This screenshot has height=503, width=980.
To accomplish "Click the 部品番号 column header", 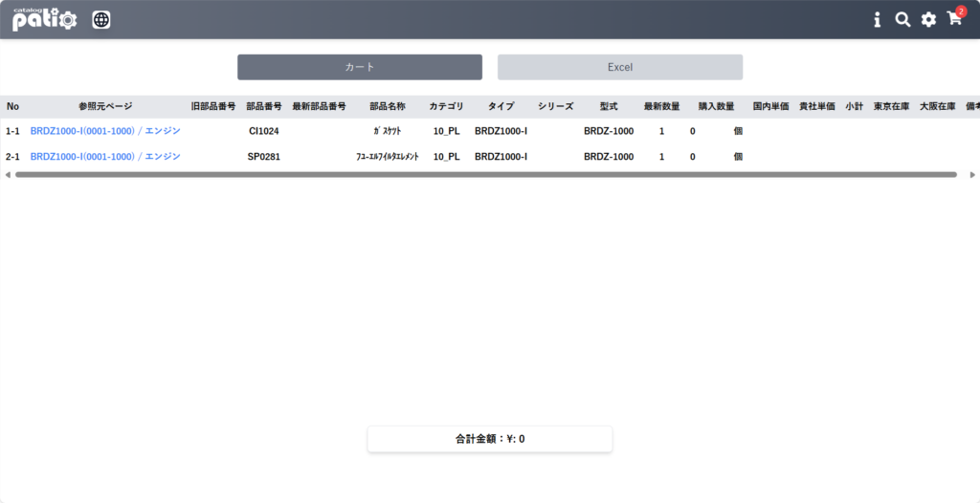I will (264, 106).
